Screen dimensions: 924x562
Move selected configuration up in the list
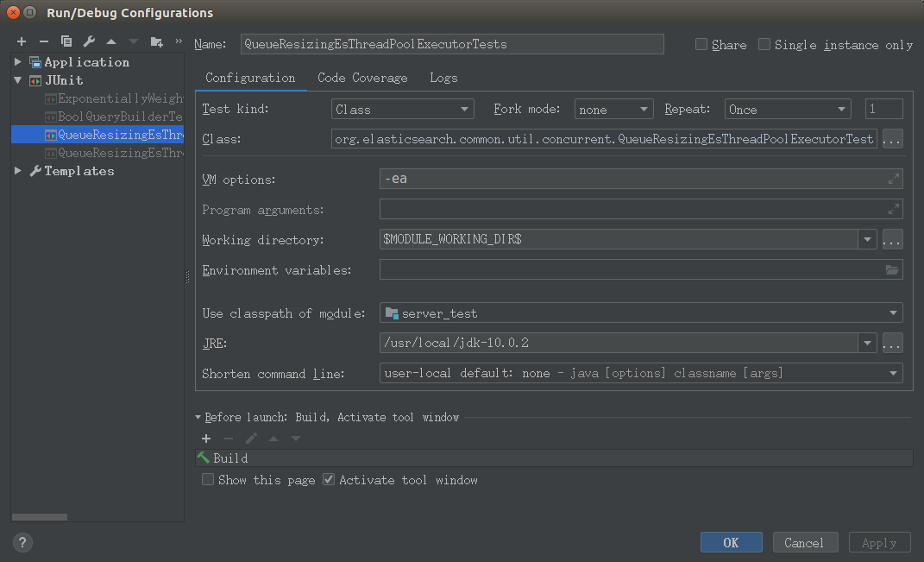tap(111, 41)
